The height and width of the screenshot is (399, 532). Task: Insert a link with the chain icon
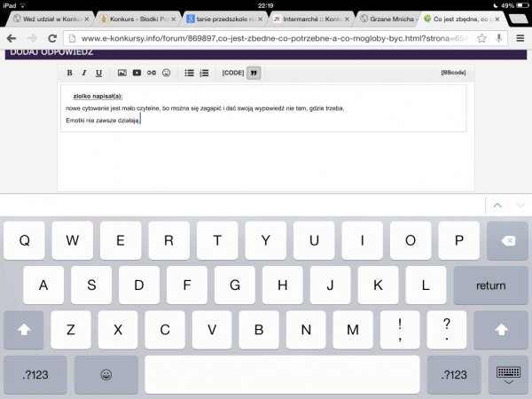coord(151,73)
